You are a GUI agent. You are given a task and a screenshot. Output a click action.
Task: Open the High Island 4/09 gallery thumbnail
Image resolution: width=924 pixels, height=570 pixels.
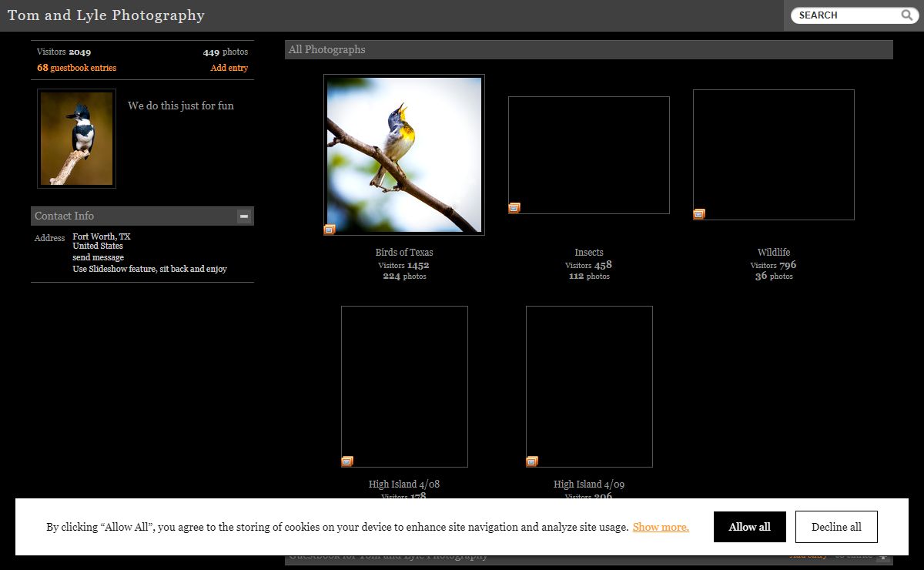(589, 387)
